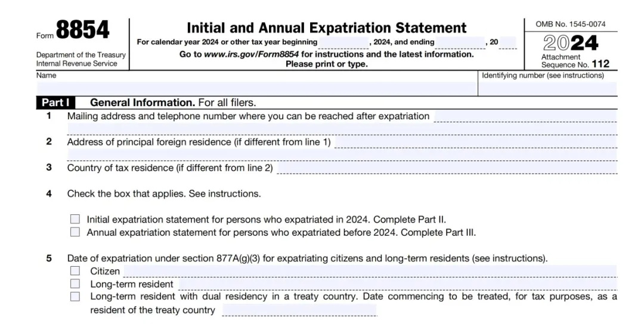Click second row of mailing address field

coord(341,128)
